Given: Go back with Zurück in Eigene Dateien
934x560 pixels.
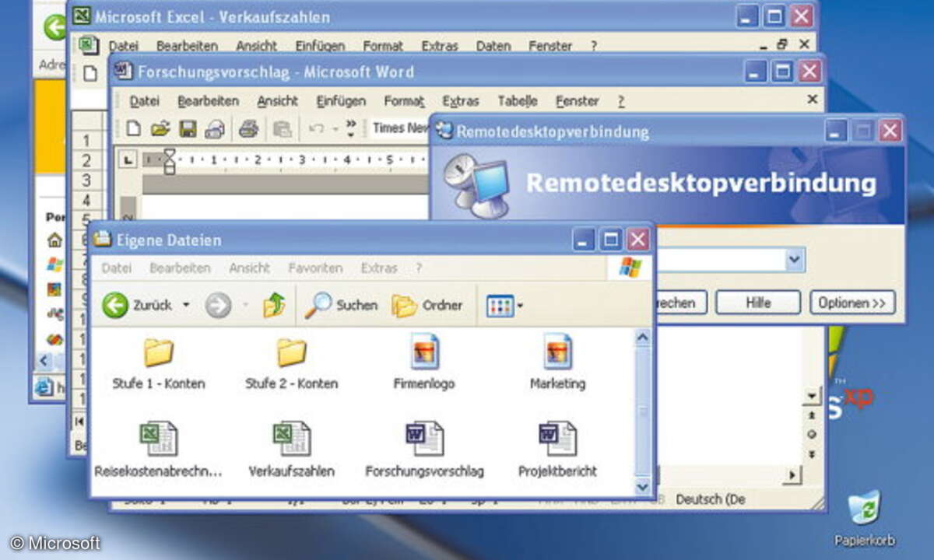Looking at the screenshot, I should (137, 306).
